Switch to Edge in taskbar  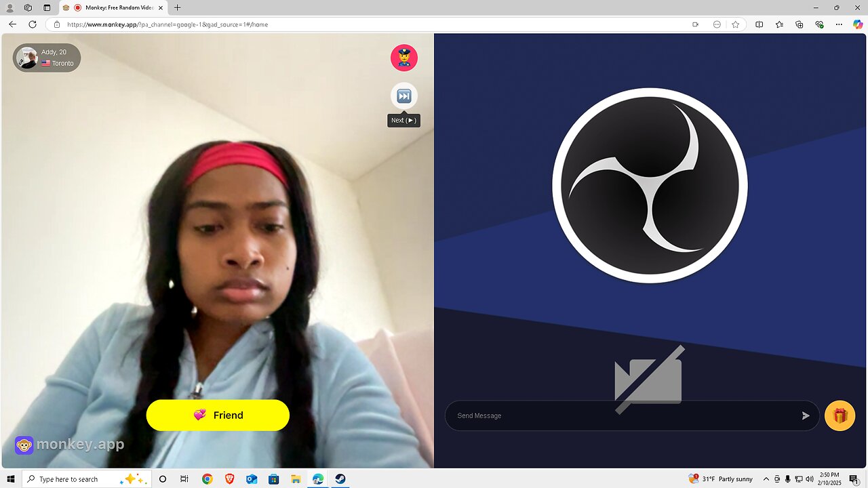tap(318, 479)
